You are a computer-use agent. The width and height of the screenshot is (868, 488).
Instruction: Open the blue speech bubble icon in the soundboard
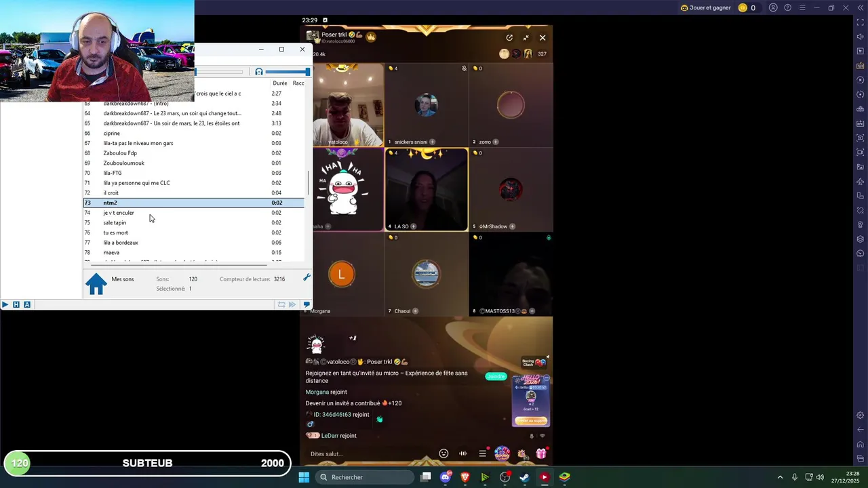pyautogui.click(x=307, y=304)
